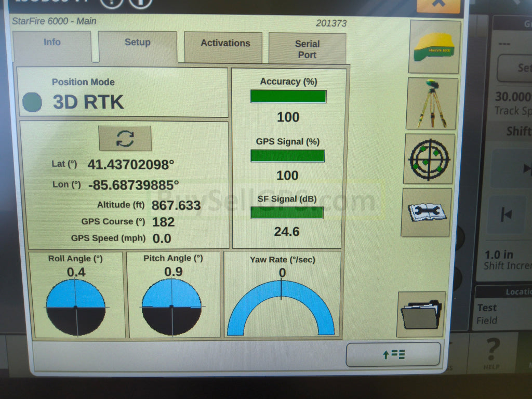Tap the shift to start arrow in background panel
Viewport: 532px width, 399px height.
pyautogui.click(x=506, y=215)
